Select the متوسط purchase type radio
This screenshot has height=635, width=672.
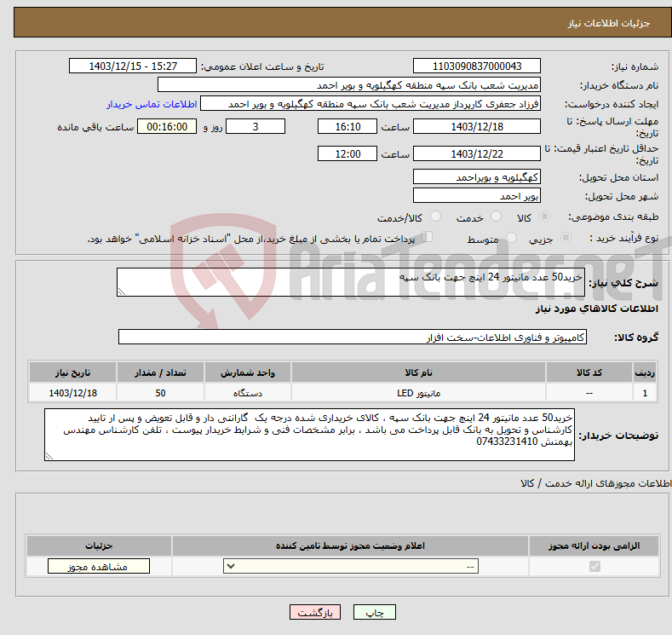511,238
